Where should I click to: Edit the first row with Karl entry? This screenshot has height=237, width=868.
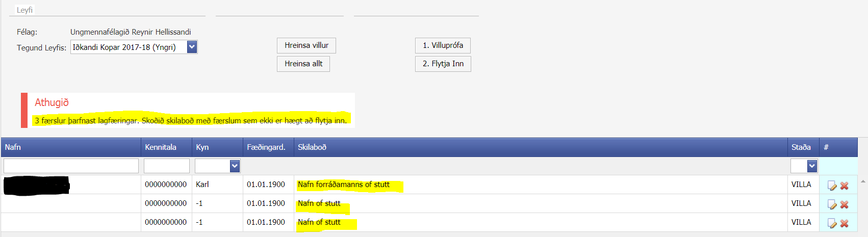[832, 186]
